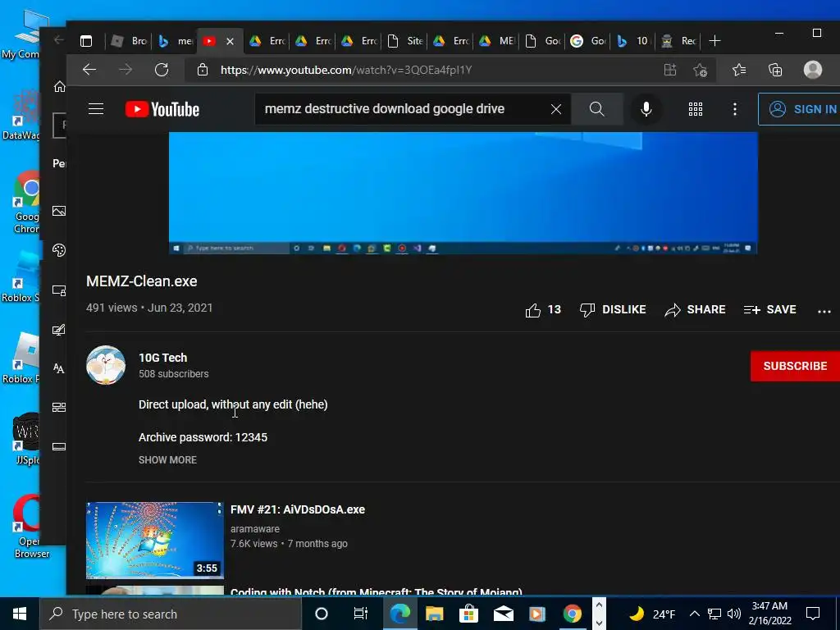The height and width of the screenshot is (630, 840).
Task: Open the Mail app from the taskbar
Action: [503, 614]
